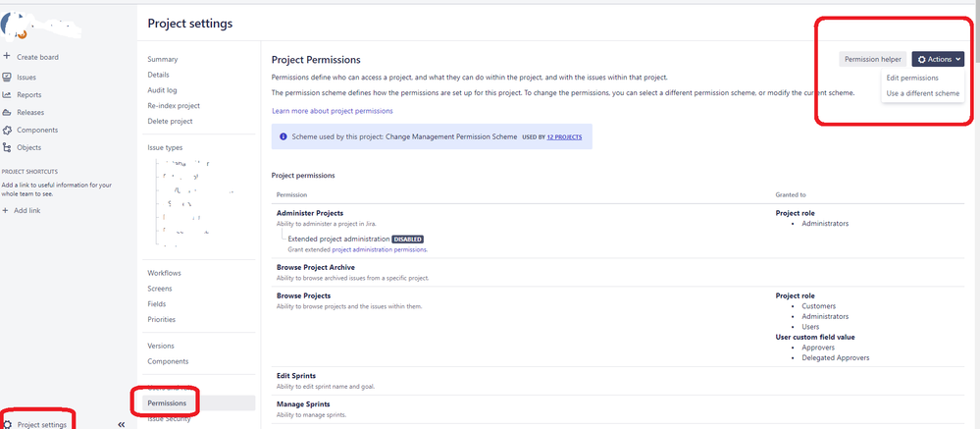Screen dimensions: 980x429
Task: Select Permissions in settings list
Action: point(167,403)
